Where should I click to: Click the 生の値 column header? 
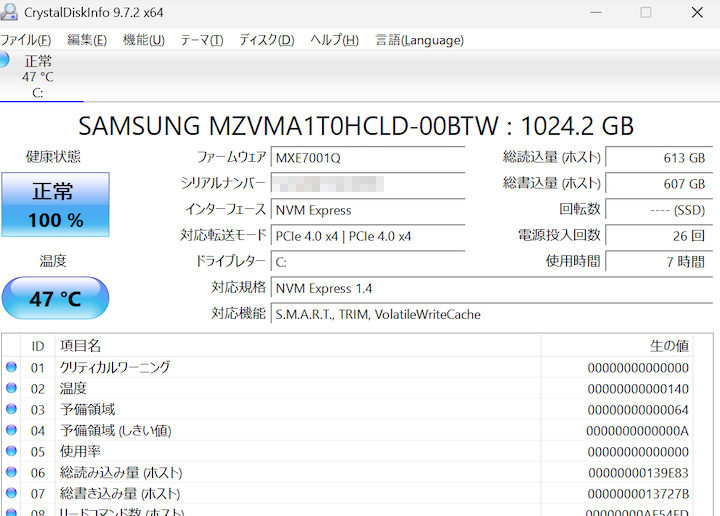coord(669,346)
